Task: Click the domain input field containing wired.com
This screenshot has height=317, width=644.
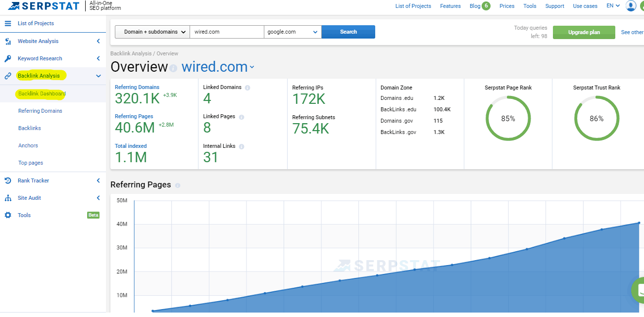Action: [x=227, y=32]
